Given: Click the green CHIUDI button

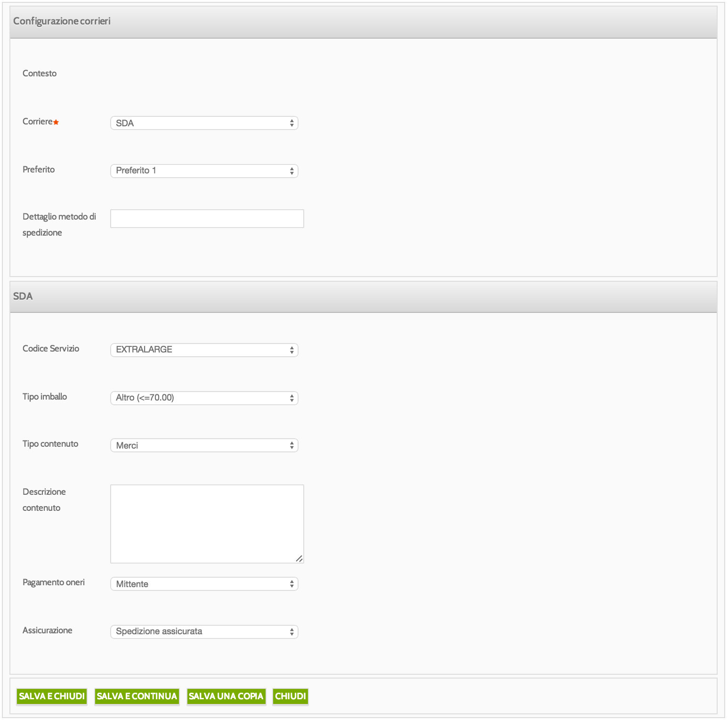Looking at the screenshot, I should 290,696.
